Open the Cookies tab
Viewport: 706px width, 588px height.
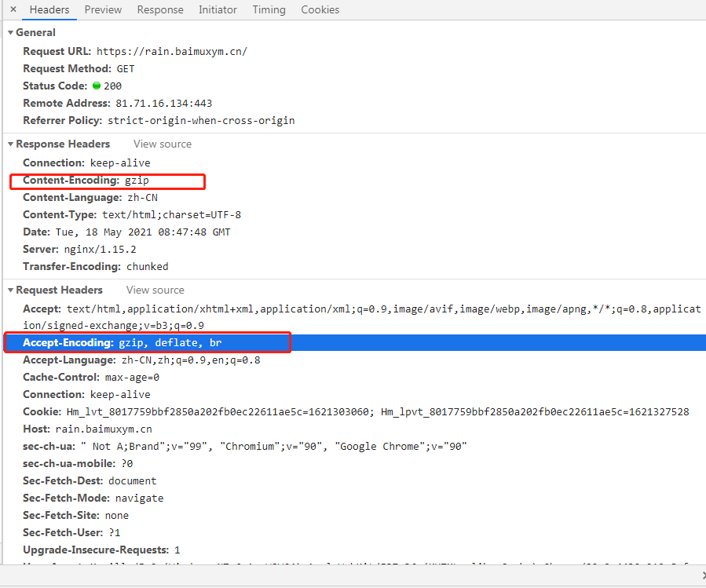[x=320, y=9]
